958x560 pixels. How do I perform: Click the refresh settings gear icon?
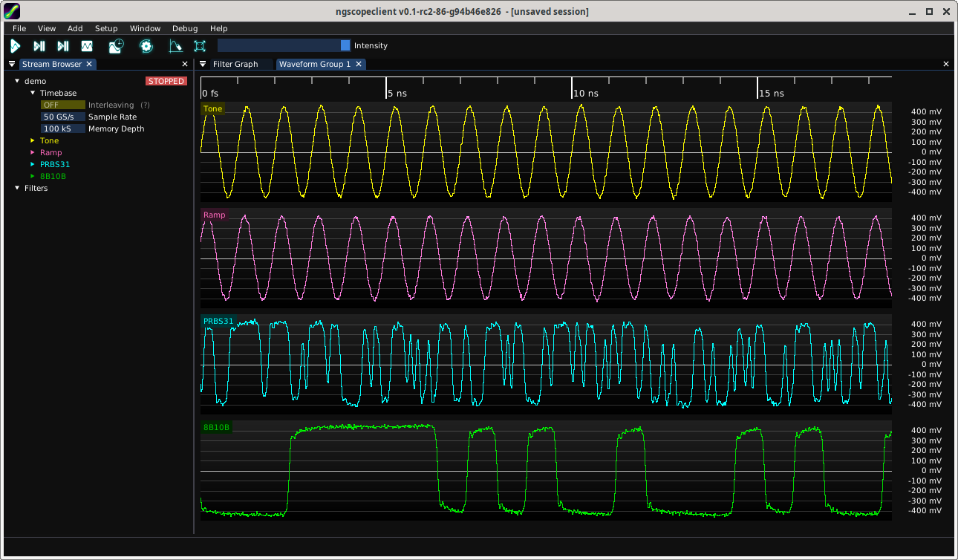click(146, 46)
